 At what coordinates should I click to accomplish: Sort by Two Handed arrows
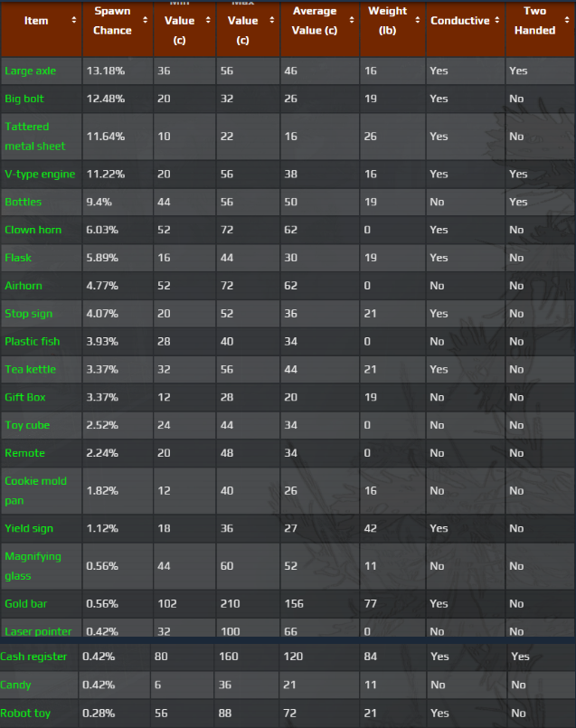coord(566,21)
